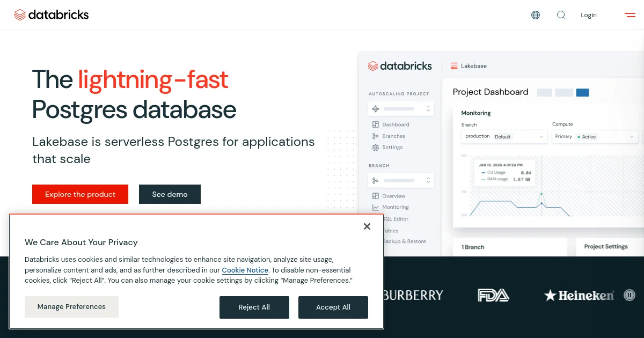
Task: Click the Lakebase icon in the dashboard preview
Action: tap(454, 66)
